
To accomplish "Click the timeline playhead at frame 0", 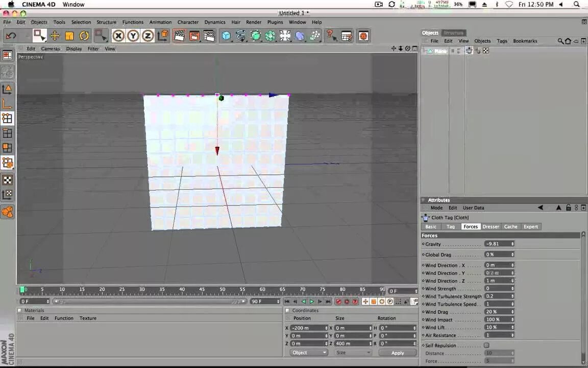I will coord(22,289).
